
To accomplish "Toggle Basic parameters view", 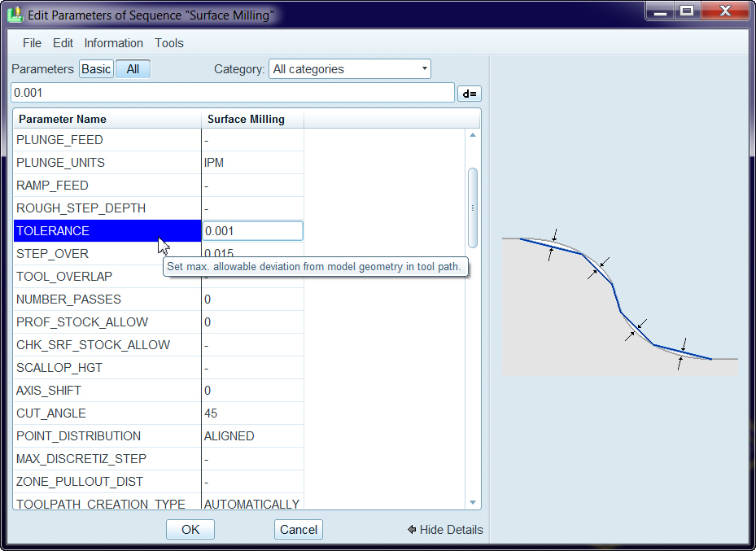I will (x=96, y=69).
